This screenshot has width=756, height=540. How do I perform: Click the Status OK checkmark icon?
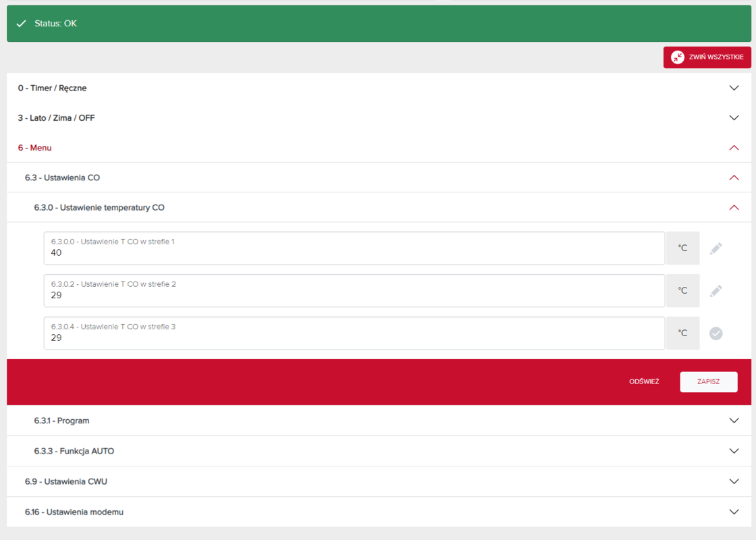(22, 24)
